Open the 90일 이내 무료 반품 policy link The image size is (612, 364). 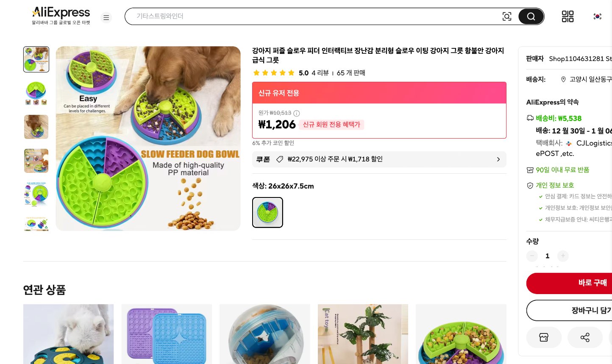coord(562,170)
